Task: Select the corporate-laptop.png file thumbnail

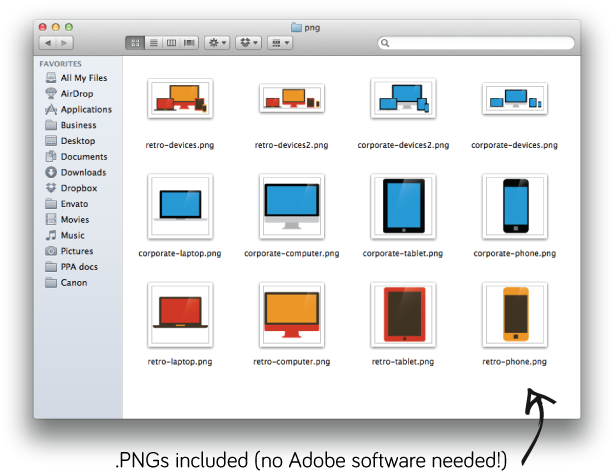Action: (x=180, y=207)
